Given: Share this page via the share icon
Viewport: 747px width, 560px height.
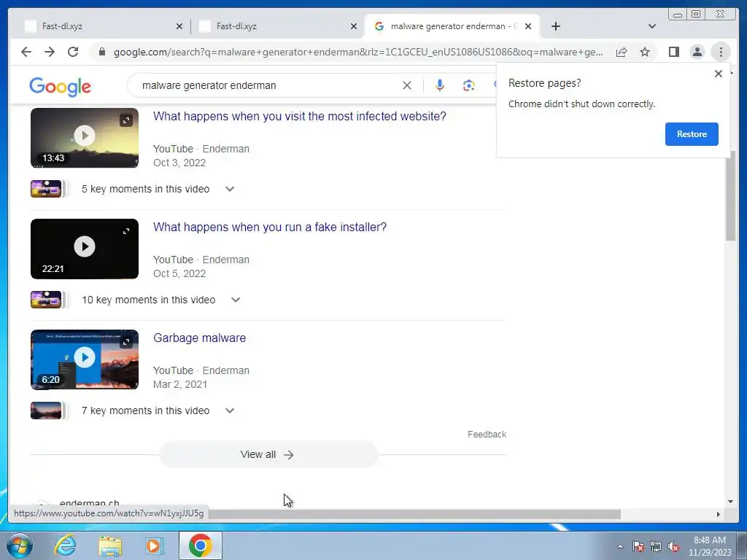Looking at the screenshot, I should [622, 52].
